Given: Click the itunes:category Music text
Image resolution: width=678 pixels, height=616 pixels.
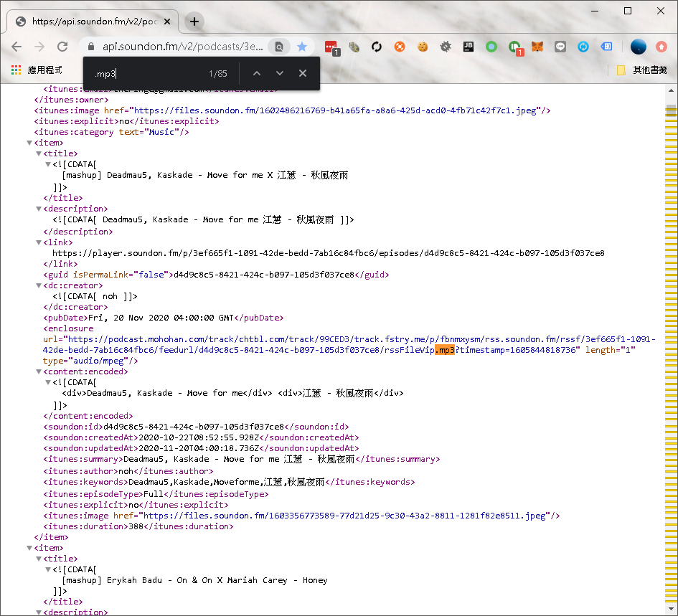Looking at the screenshot, I should coord(161,132).
